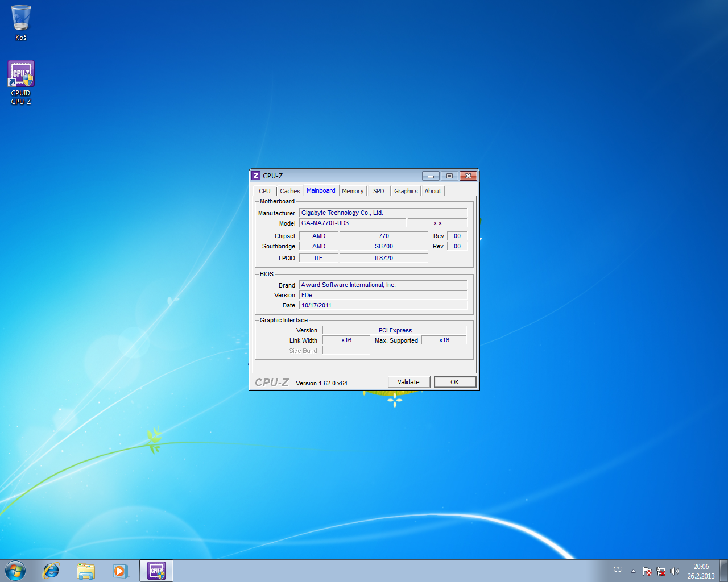Screen dimensions: 728x582
Task: Select the SPD tab
Action: click(x=379, y=191)
